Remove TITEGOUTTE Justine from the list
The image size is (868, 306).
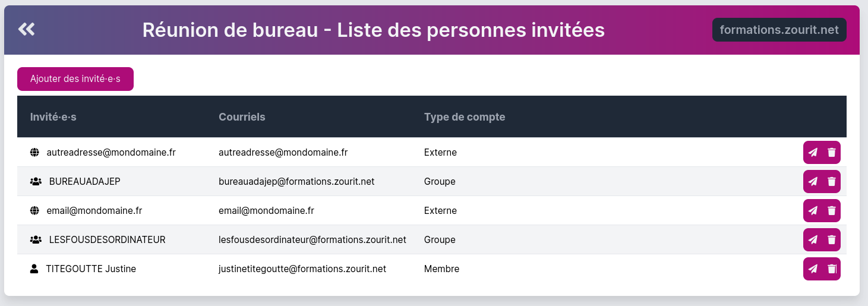832,269
